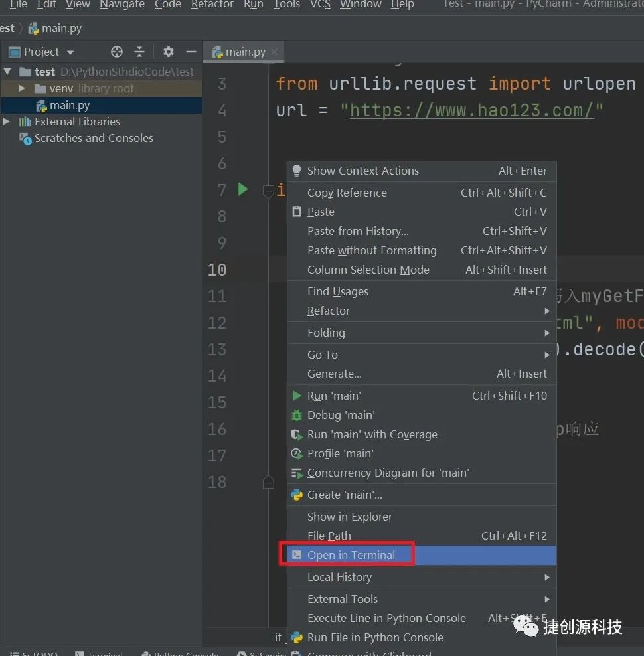Close the main.py editor tab
Screen dimensions: 644x656
[x=274, y=52]
